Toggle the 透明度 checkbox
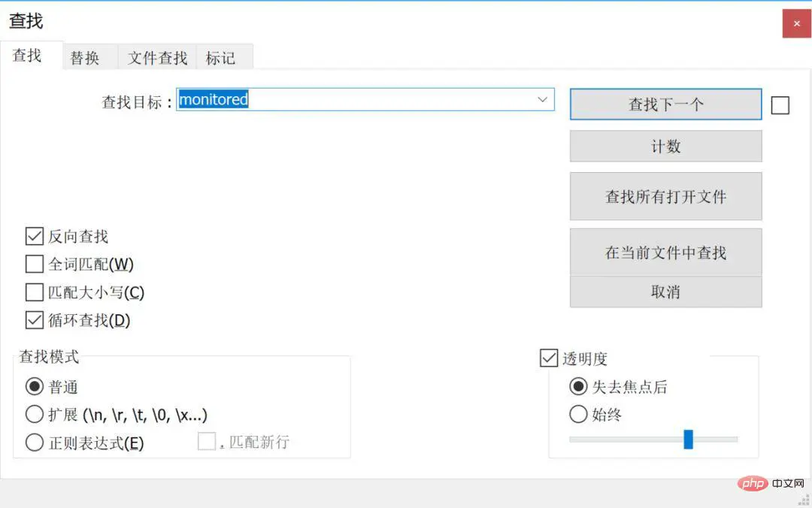Viewport: 812px width, 508px height. coord(549,358)
